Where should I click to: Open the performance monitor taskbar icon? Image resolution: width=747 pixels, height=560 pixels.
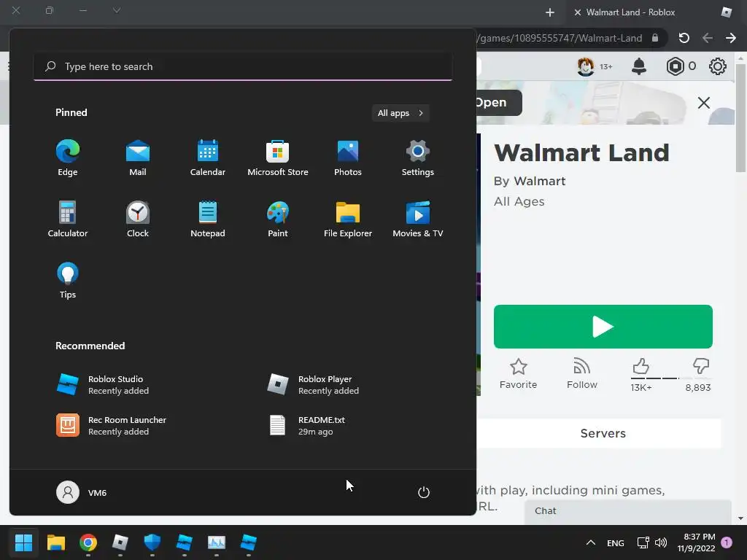216,542
